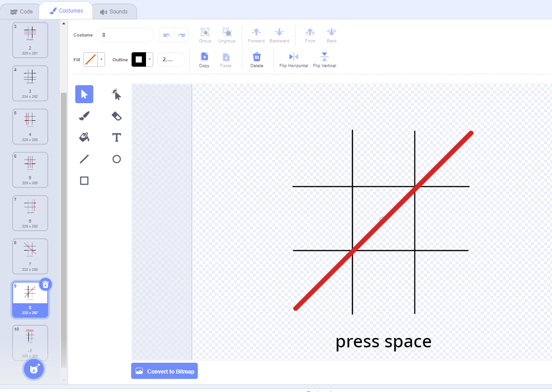Screen dimensions: 552x392
Task: Select the Brush tool
Action: tap(84, 116)
